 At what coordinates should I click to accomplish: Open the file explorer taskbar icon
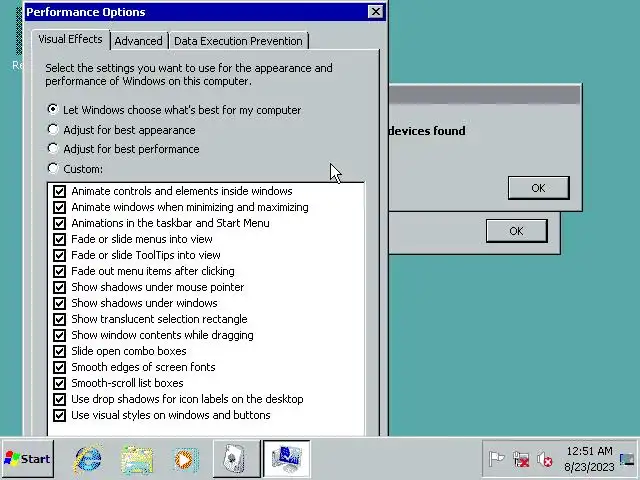[x=137, y=460]
